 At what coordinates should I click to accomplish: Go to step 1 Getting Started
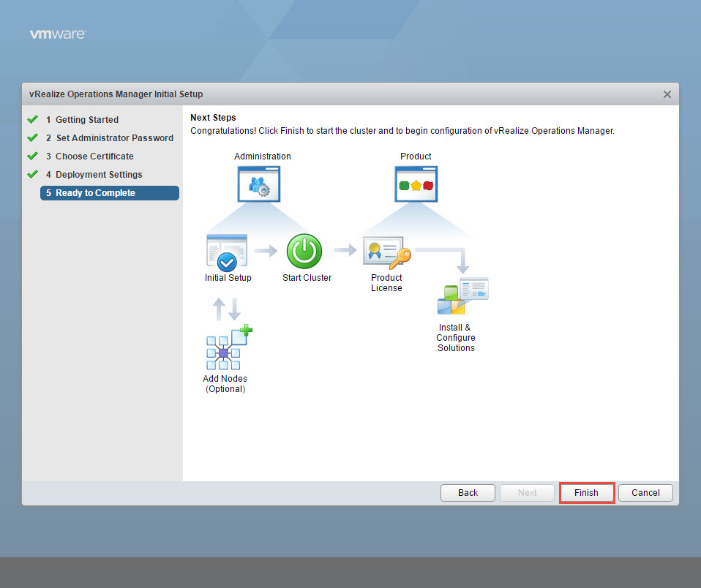pyautogui.click(x=86, y=120)
